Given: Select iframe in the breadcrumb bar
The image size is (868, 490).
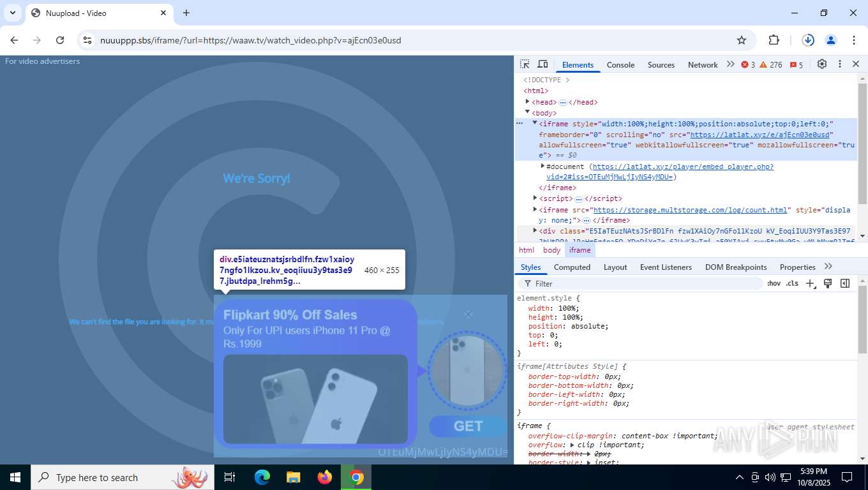Looking at the screenshot, I should pyautogui.click(x=580, y=250).
